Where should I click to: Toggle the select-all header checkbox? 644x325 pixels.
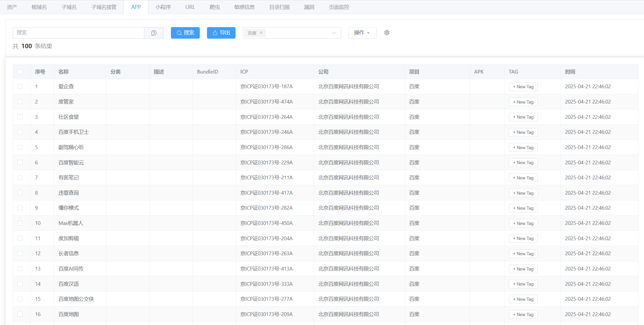20,72
